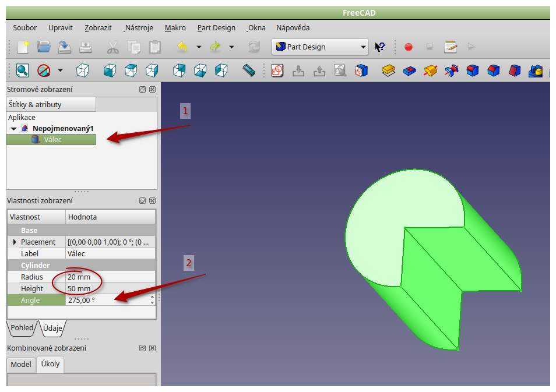Click the New document icon
556x392 pixels.
[23, 47]
